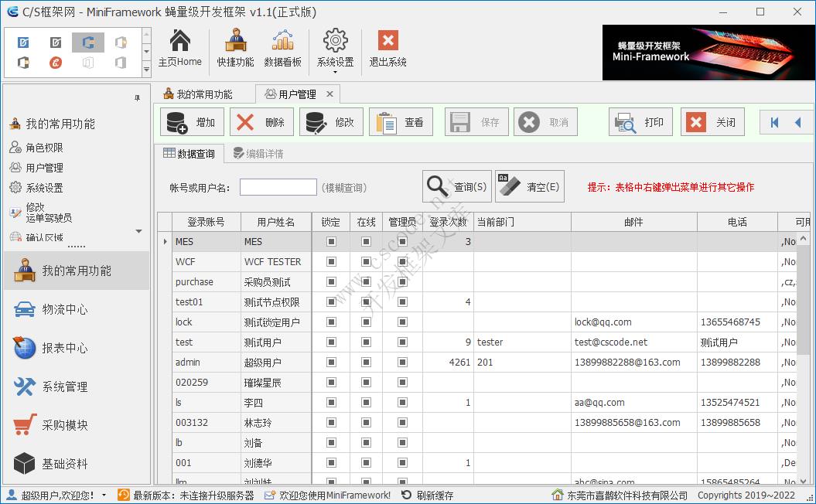
Task: Open the 主页Home toolbar icon
Action: point(179,48)
